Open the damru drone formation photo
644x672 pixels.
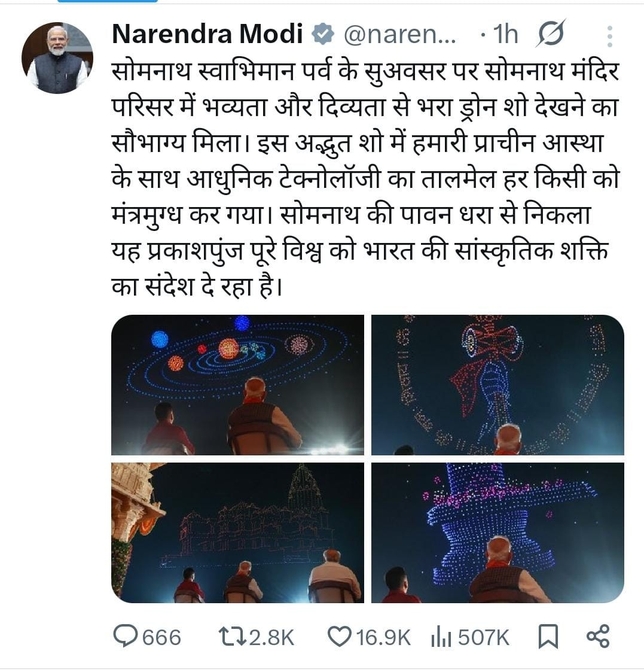point(498,385)
